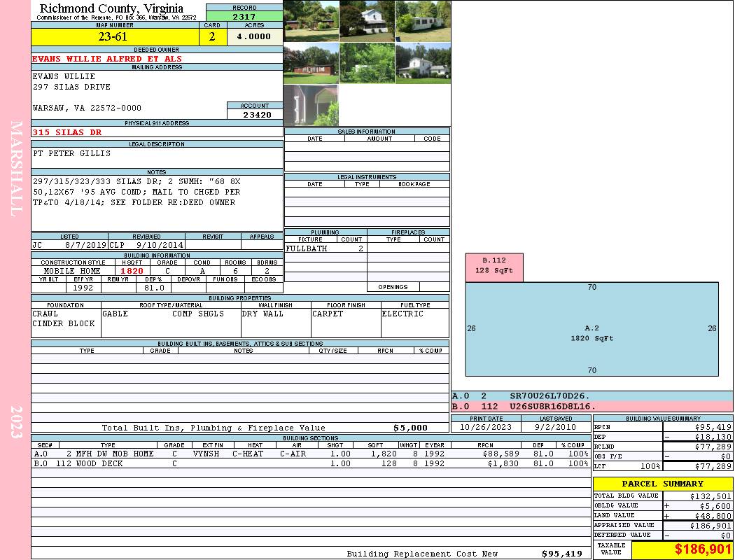Select the B.0 Wood Deck building section row

click(x=310, y=463)
